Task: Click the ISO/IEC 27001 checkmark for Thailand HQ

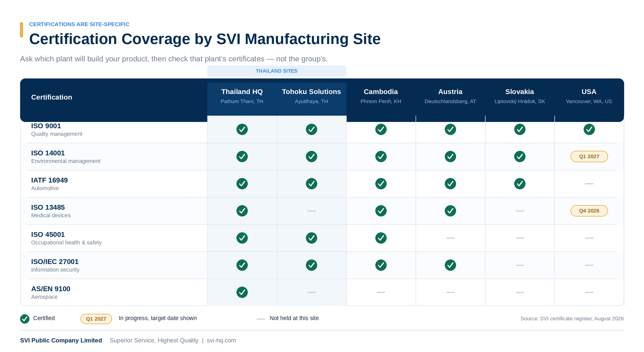Action: tap(242, 265)
